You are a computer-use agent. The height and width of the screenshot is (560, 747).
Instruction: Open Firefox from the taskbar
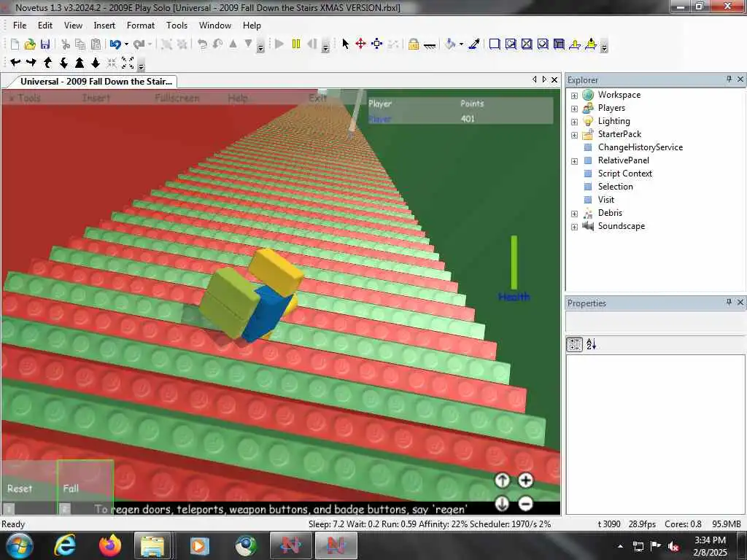pos(109,545)
